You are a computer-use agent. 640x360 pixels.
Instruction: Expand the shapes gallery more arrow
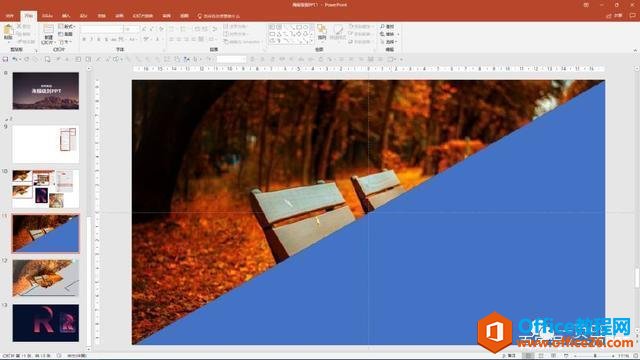[x=311, y=42]
